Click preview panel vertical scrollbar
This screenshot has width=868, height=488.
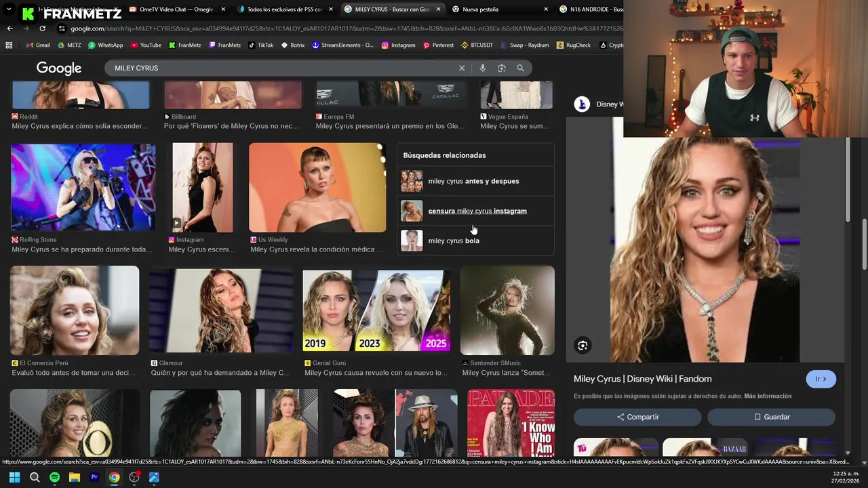tap(848, 180)
